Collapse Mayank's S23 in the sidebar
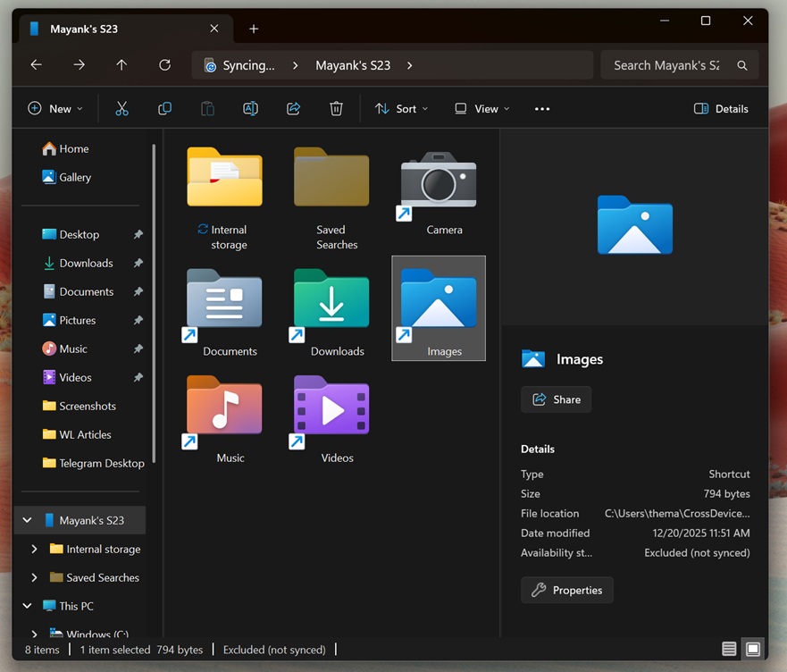The height and width of the screenshot is (672, 787). (x=26, y=519)
